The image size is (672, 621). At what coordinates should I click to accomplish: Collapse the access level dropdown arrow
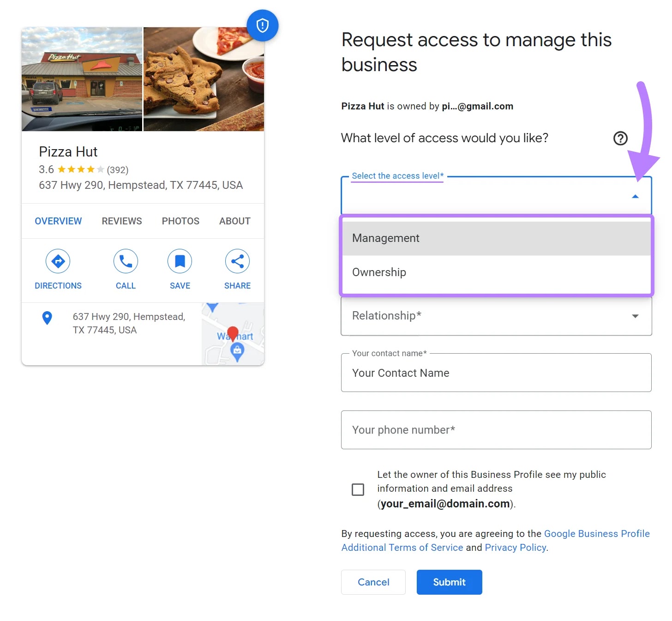click(x=635, y=196)
